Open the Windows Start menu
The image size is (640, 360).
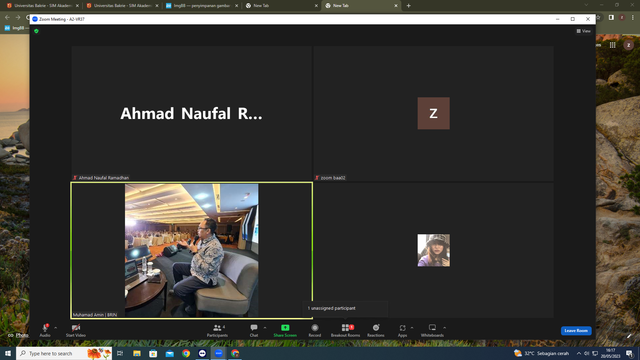8,353
